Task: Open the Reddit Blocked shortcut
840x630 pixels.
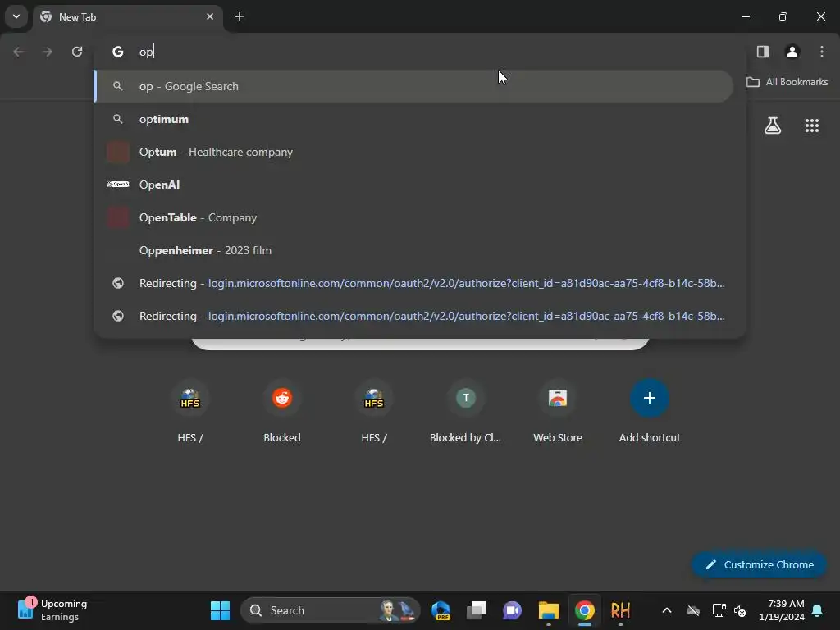Action: 282,412
